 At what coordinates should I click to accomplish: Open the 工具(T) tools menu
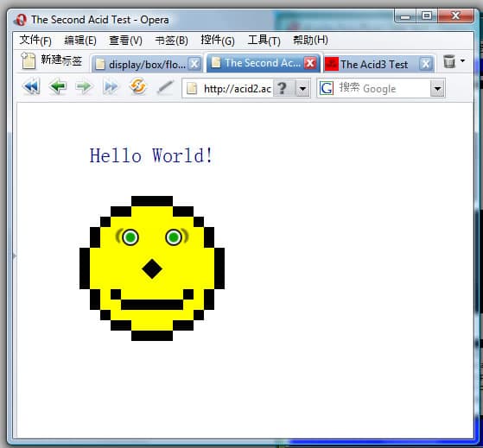[264, 40]
